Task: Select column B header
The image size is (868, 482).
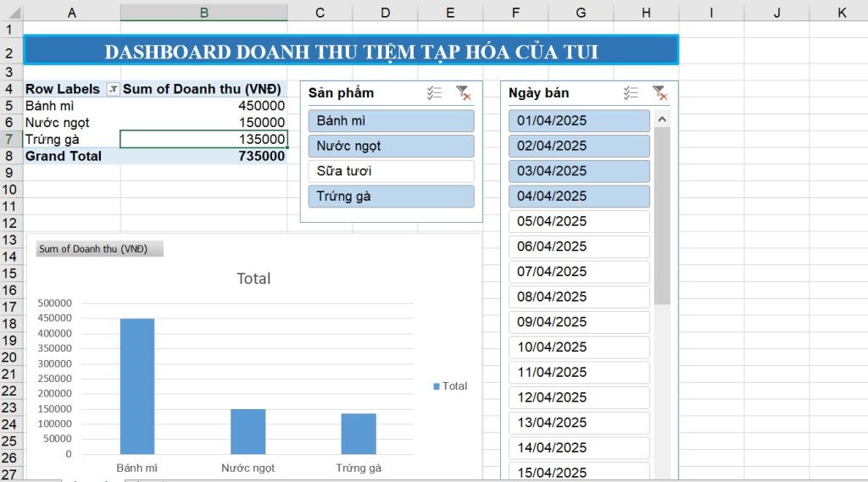Action: coord(203,12)
